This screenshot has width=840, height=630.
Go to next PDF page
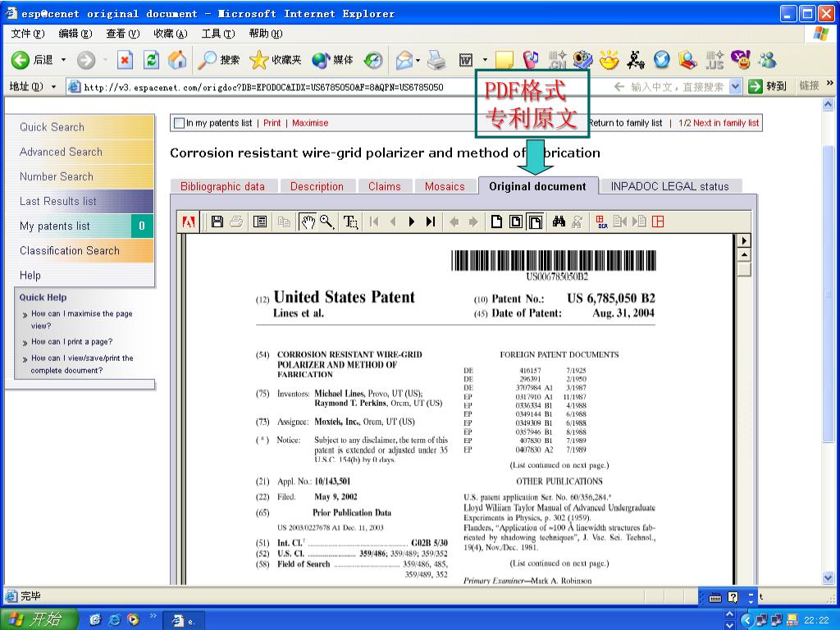(x=412, y=221)
